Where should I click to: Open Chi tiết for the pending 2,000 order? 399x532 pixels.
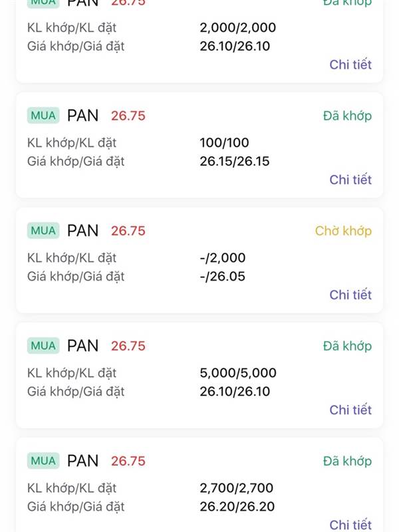click(x=350, y=295)
